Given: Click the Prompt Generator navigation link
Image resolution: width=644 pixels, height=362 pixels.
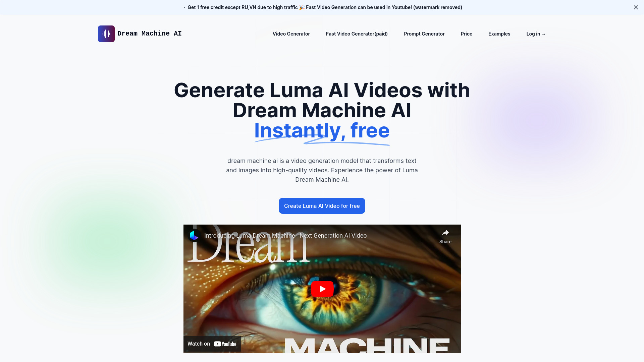Looking at the screenshot, I should tap(424, 34).
